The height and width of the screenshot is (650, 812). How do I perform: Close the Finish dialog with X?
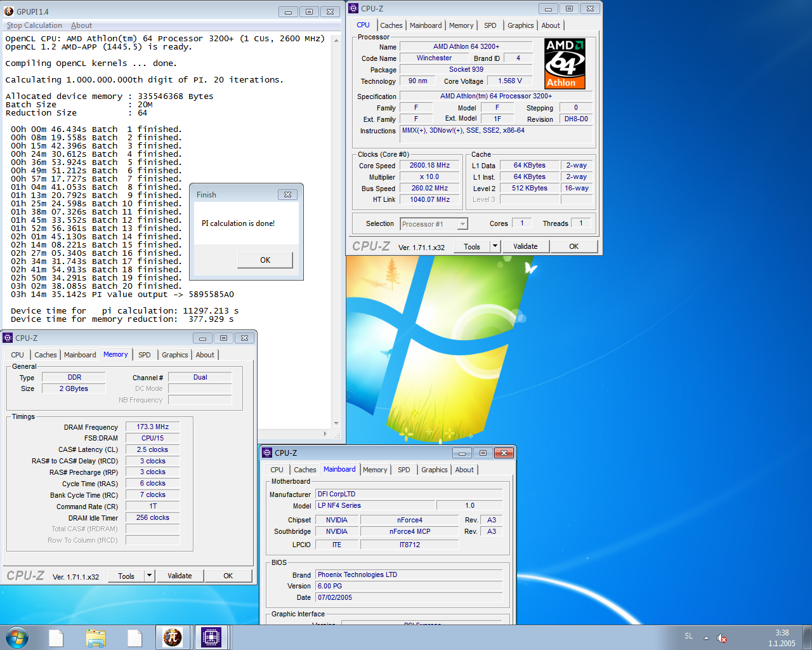288,194
